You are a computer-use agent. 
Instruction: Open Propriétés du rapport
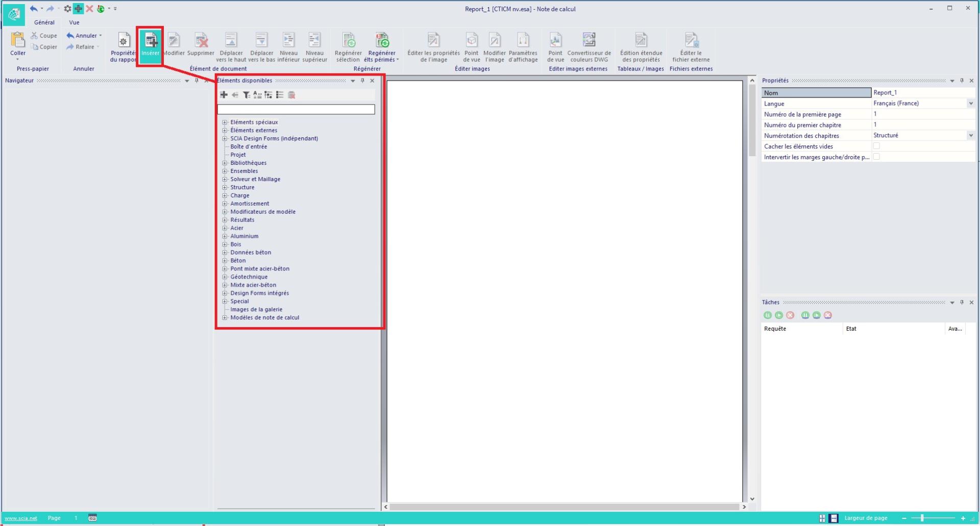pyautogui.click(x=124, y=41)
